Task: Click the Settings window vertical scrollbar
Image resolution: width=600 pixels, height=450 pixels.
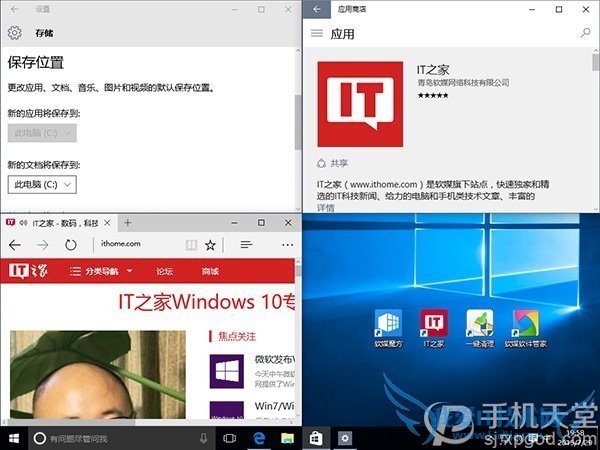Action: (298, 122)
